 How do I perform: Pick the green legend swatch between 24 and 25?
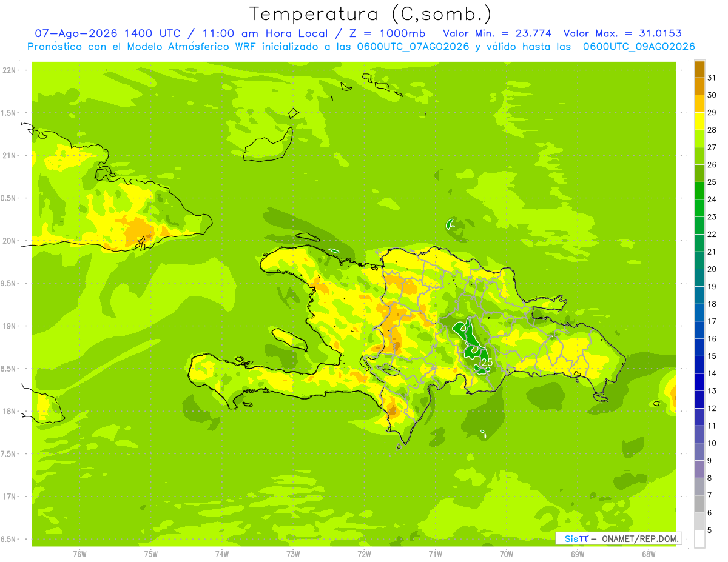tap(699, 191)
